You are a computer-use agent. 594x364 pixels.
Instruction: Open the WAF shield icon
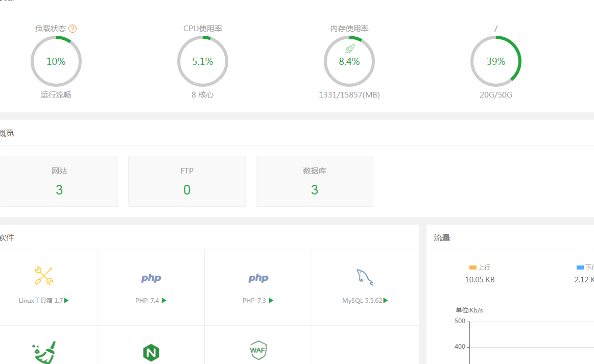pos(258,350)
